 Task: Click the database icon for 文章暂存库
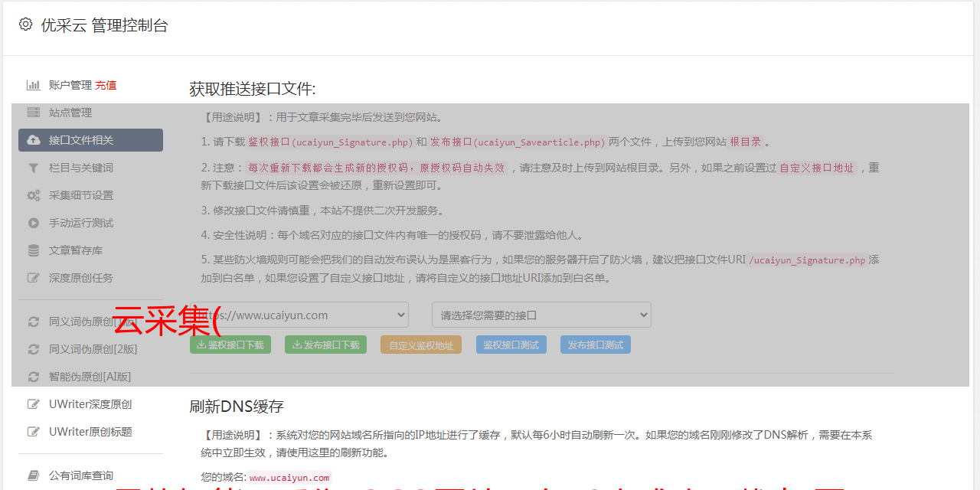point(33,250)
